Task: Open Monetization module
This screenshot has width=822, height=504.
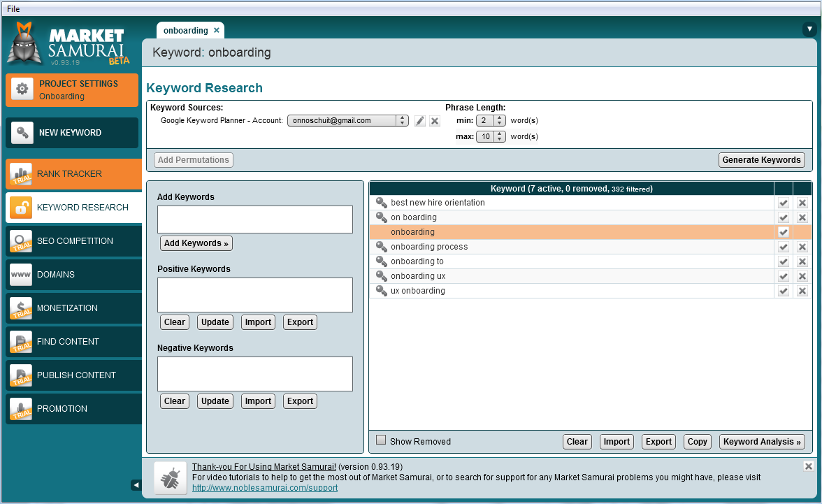Action: click(73, 308)
